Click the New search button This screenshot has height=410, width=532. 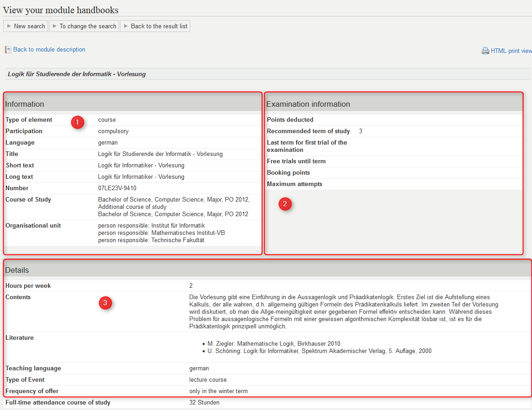click(x=26, y=26)
